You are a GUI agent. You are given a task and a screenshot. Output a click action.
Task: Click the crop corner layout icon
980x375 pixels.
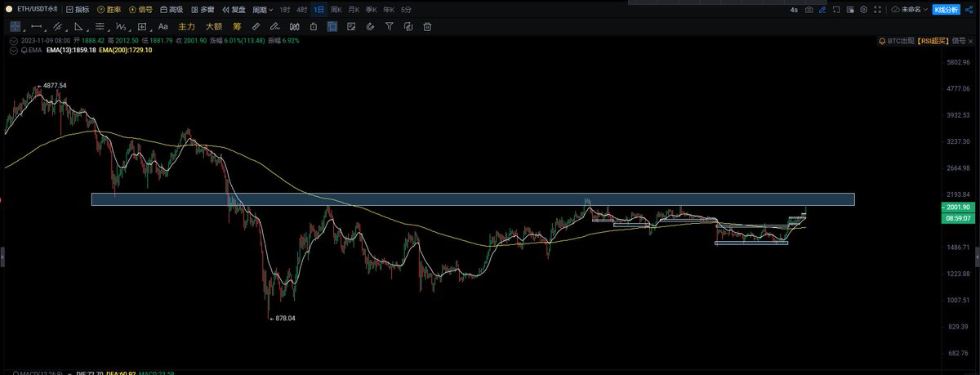tap(836, 10)
